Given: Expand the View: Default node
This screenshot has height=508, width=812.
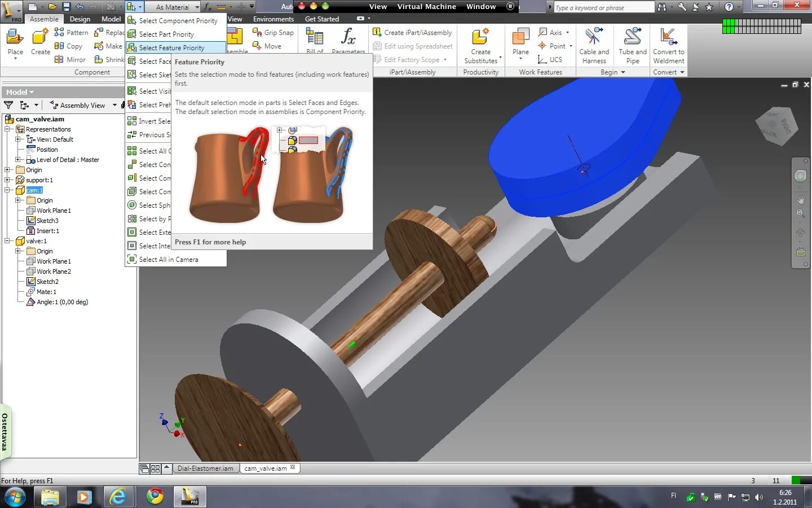Looking at the screenshot, I should pos(18,139).
